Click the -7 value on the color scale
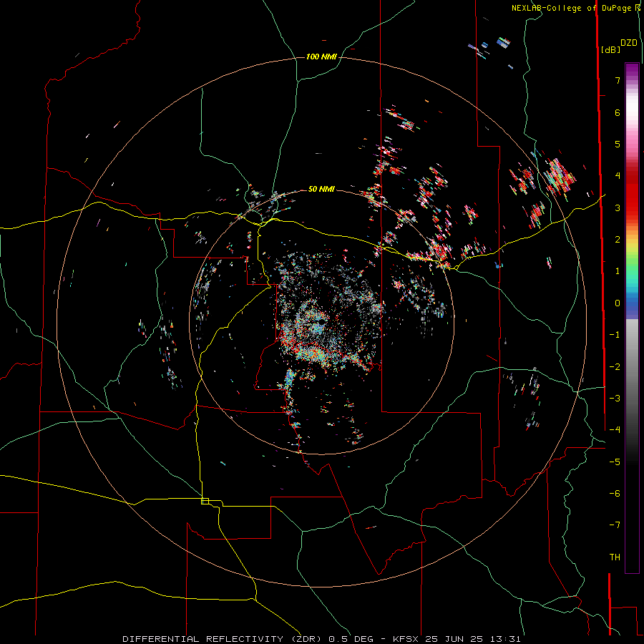Viewport: 644px width, 644px height. click(615, 525)
